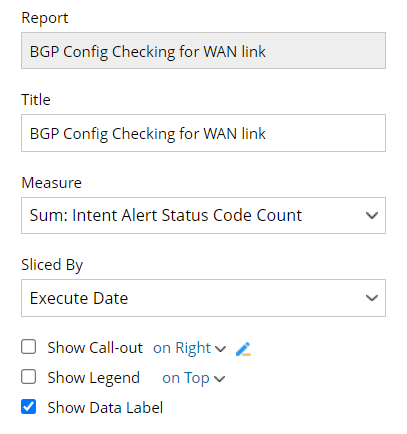407x434 pixels.
Task: Click the chevron arrow in Measure box
Action: click(371, 215)
